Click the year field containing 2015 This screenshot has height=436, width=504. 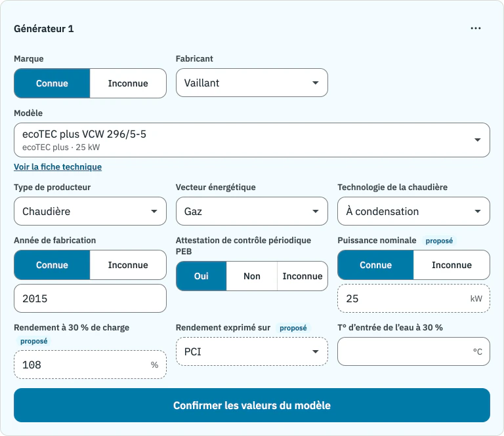[90, 298]
